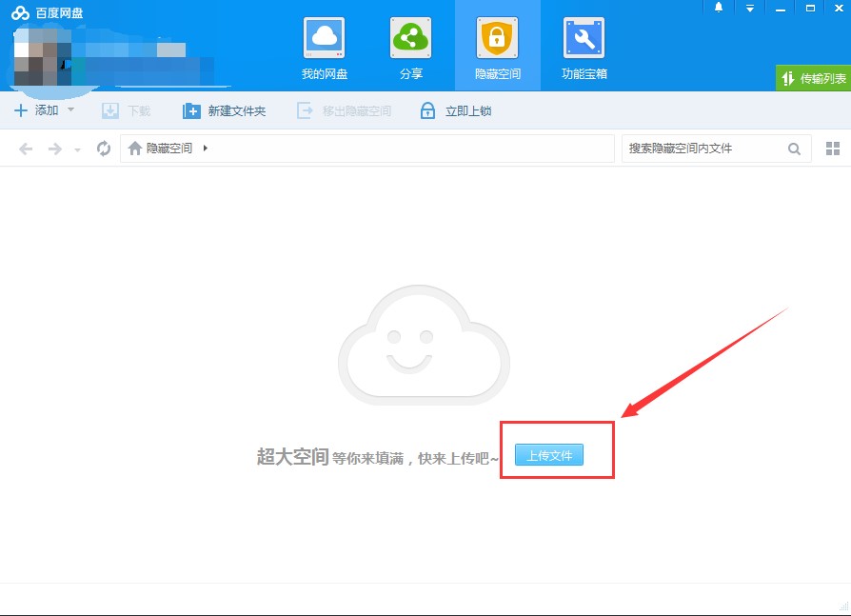Click the home icon in path bar
851x616 pixels.
pos(134,149)
